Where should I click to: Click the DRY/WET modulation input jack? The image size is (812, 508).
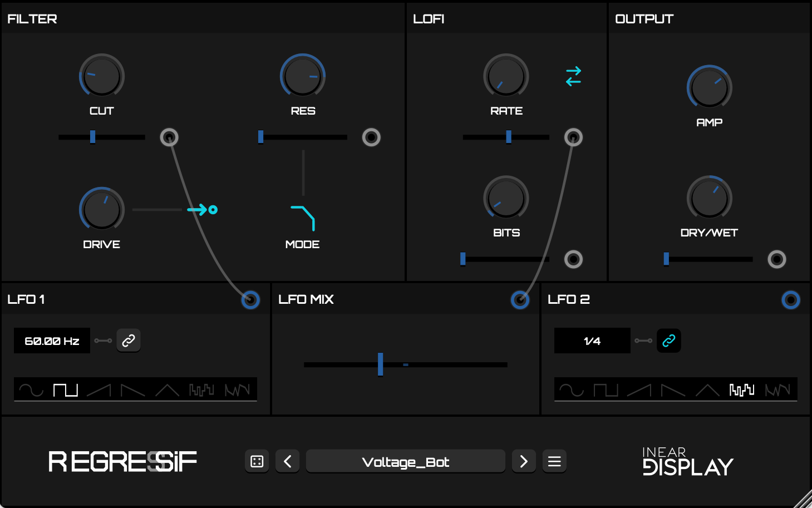777,259
